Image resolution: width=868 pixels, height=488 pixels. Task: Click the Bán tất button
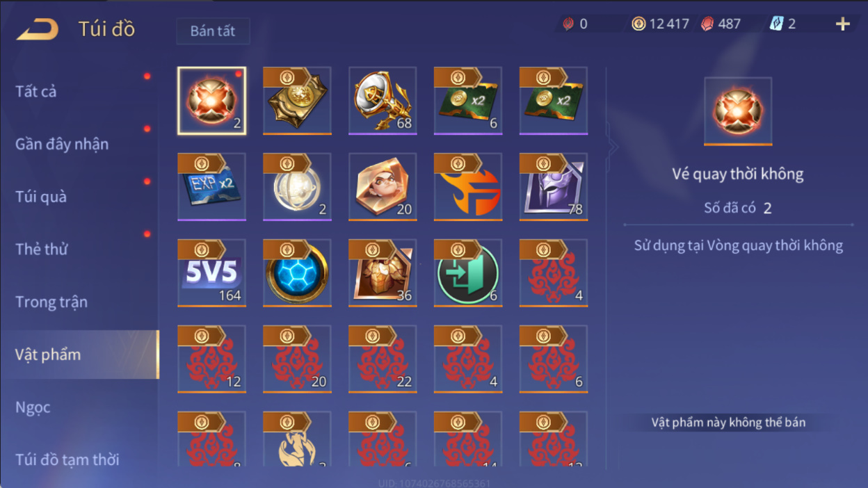click(x=213, y=31)
